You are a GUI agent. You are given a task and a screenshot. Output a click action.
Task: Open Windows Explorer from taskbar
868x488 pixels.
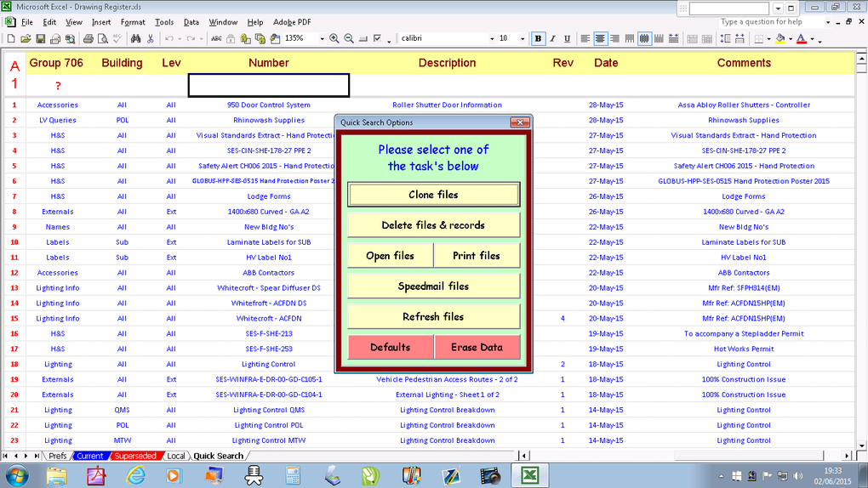pos(56,475)
